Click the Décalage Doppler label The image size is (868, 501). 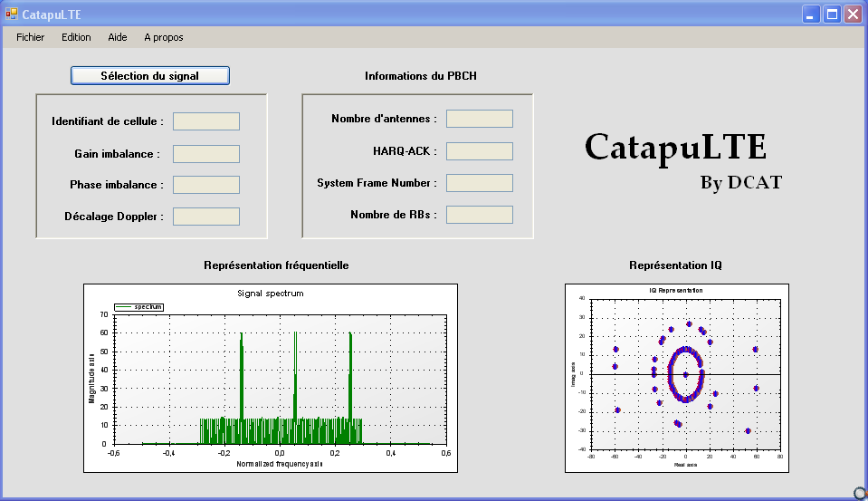[114, 217]
